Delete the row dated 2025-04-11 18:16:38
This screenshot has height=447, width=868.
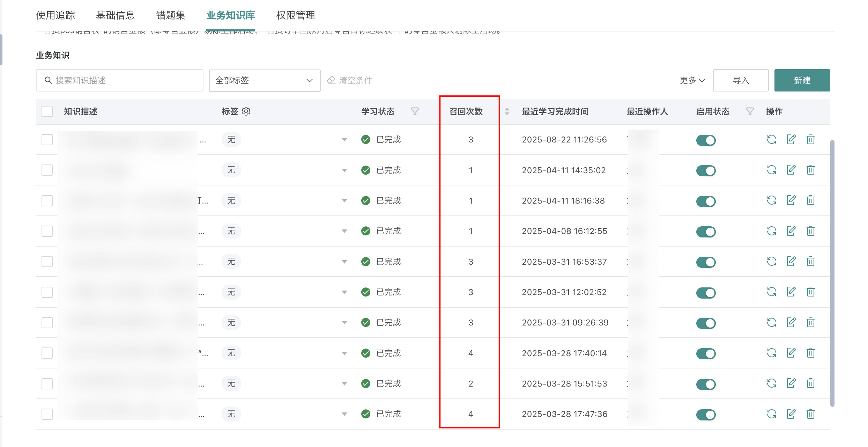(811, 200)
